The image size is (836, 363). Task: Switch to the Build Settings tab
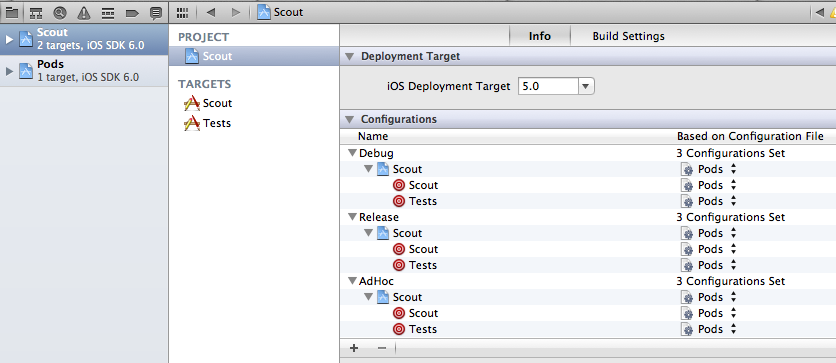pyautogui.click(x=629, y=36)
